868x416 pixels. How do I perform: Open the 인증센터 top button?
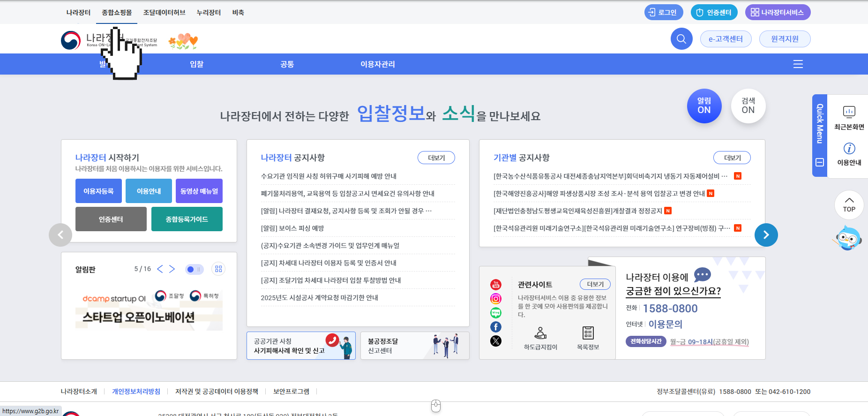pyautogui.click(x=714, y=12)
